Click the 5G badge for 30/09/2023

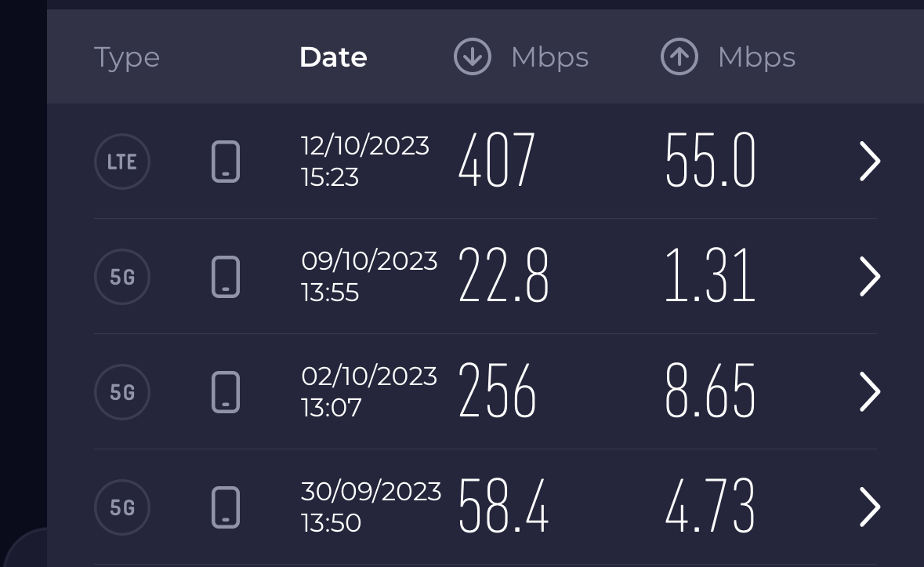coord(122,507)
